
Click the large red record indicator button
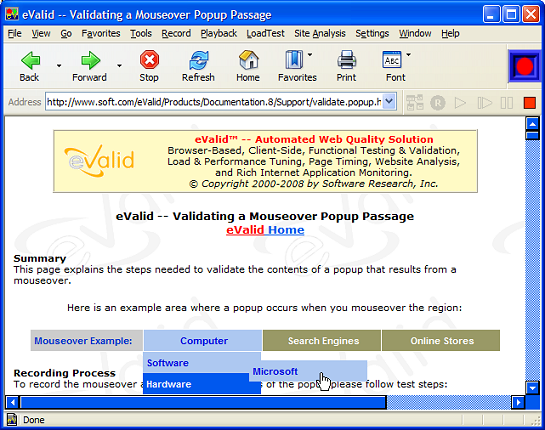[x=524, y=66]
